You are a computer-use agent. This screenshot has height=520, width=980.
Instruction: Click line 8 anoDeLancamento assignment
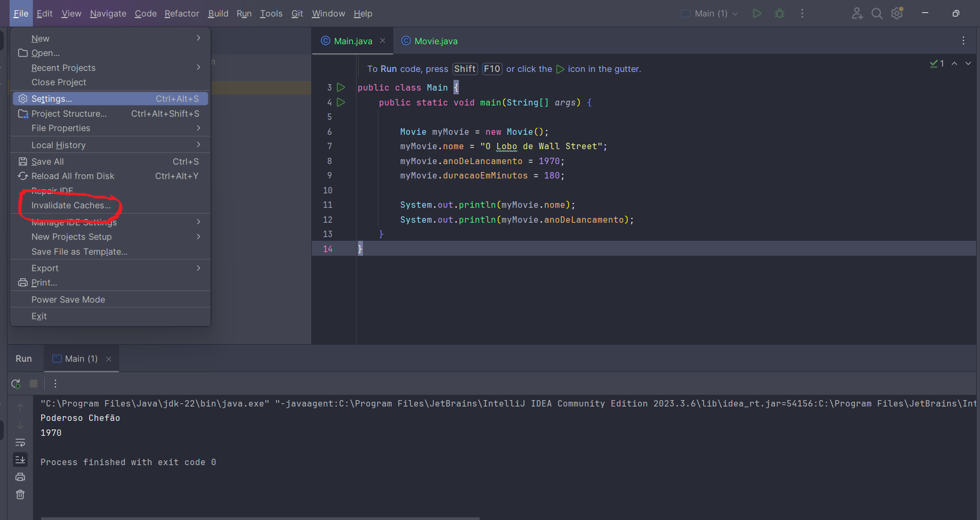(x=482, y=161)
